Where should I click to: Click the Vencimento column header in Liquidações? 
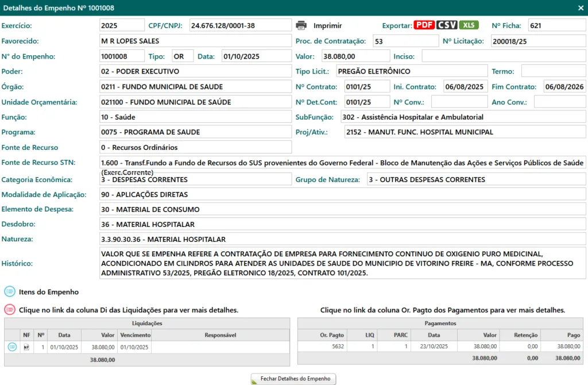135,335
